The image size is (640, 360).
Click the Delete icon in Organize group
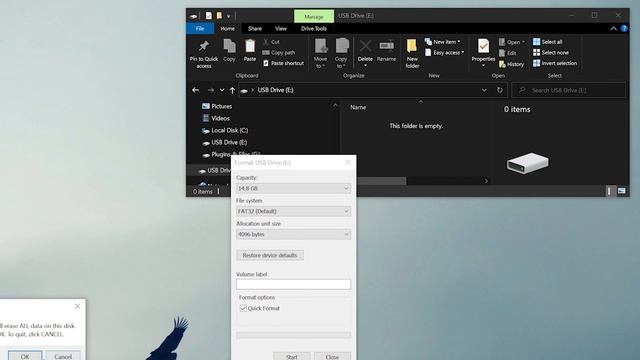365,46
